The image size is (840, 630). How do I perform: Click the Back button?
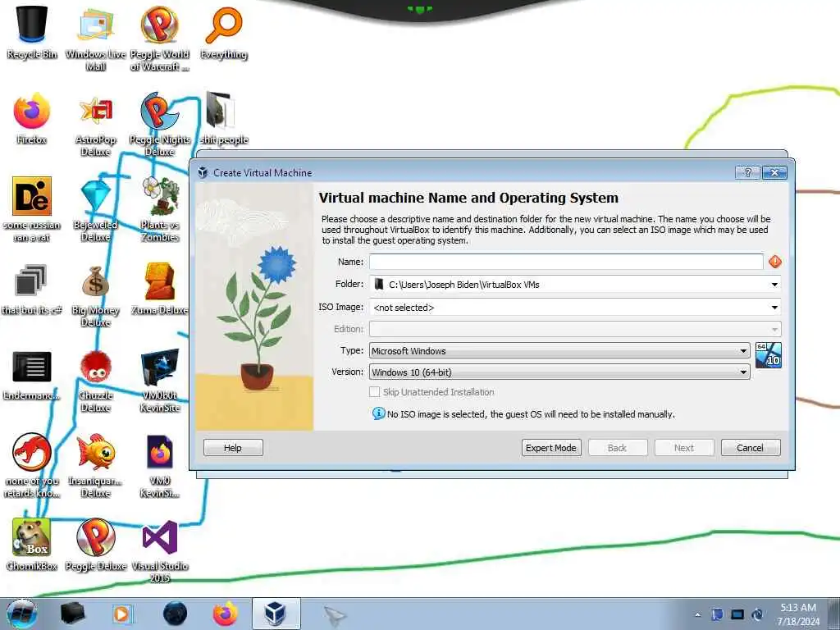pyautogui.click(x=617, y=448)
